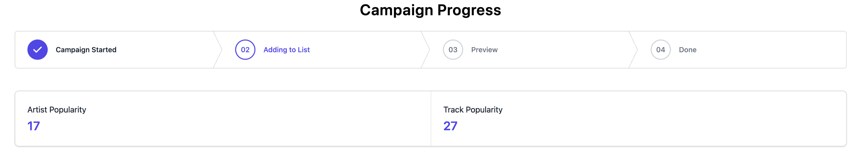The image size is (868, 152).
Task: Go to the Preview step label
Action: point(484,50)
